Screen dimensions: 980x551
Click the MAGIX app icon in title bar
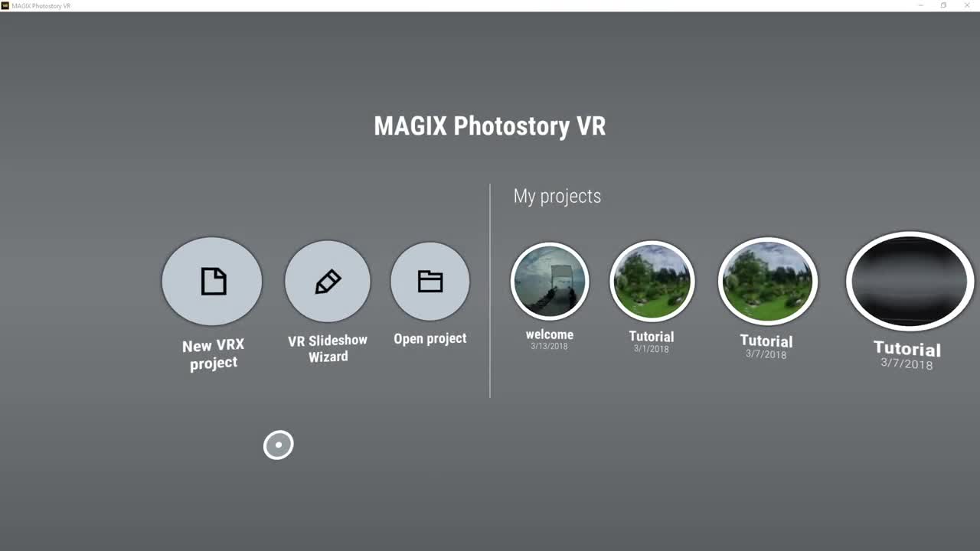click(5, 5)
